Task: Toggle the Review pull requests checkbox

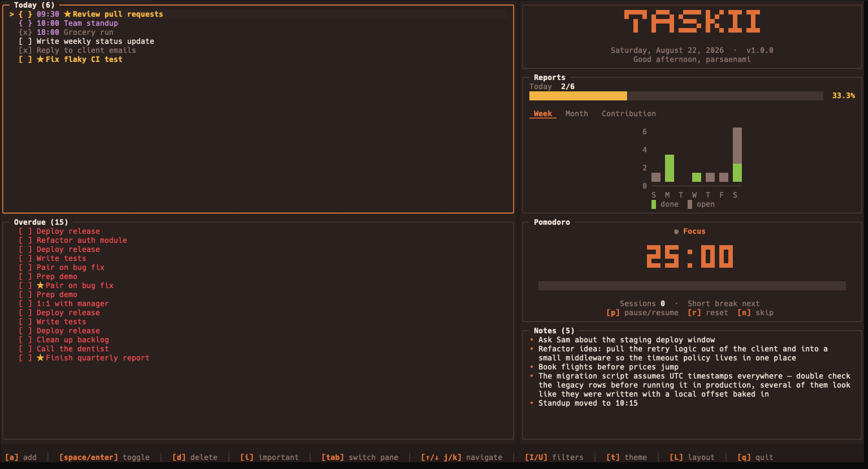Action: pos(25,14)
